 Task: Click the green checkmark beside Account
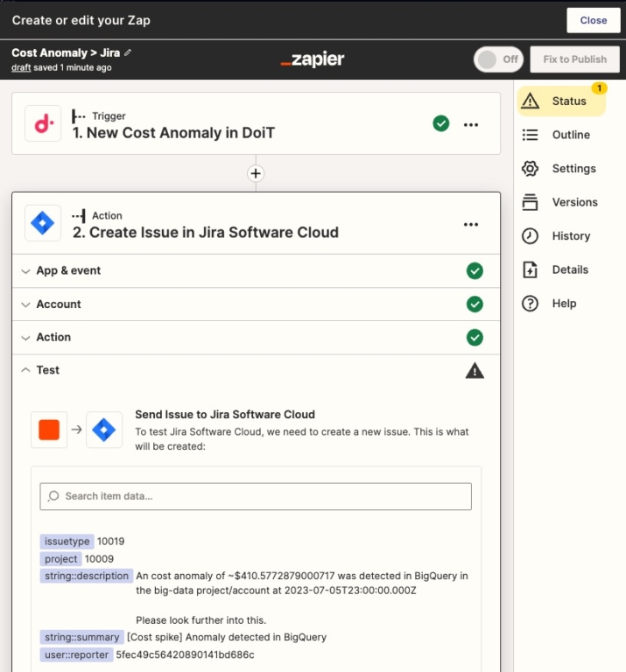coord(475,304)
